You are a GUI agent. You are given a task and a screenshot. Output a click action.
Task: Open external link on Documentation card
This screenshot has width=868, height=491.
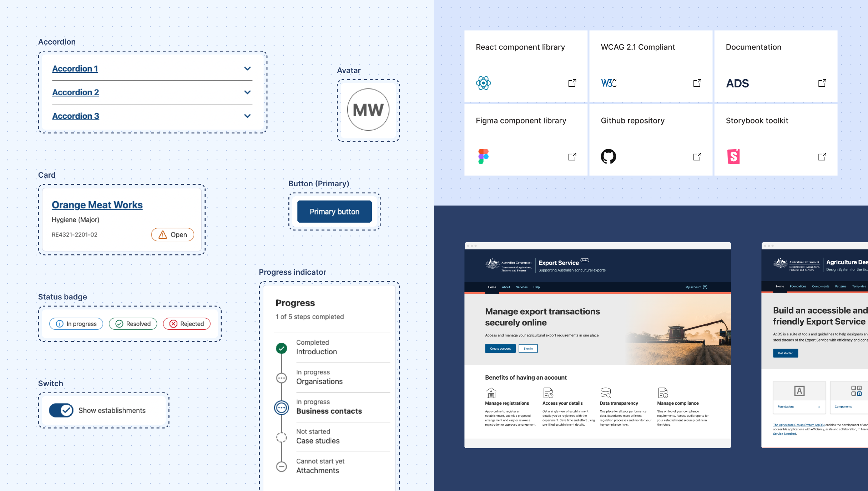[x=822, y=83]
